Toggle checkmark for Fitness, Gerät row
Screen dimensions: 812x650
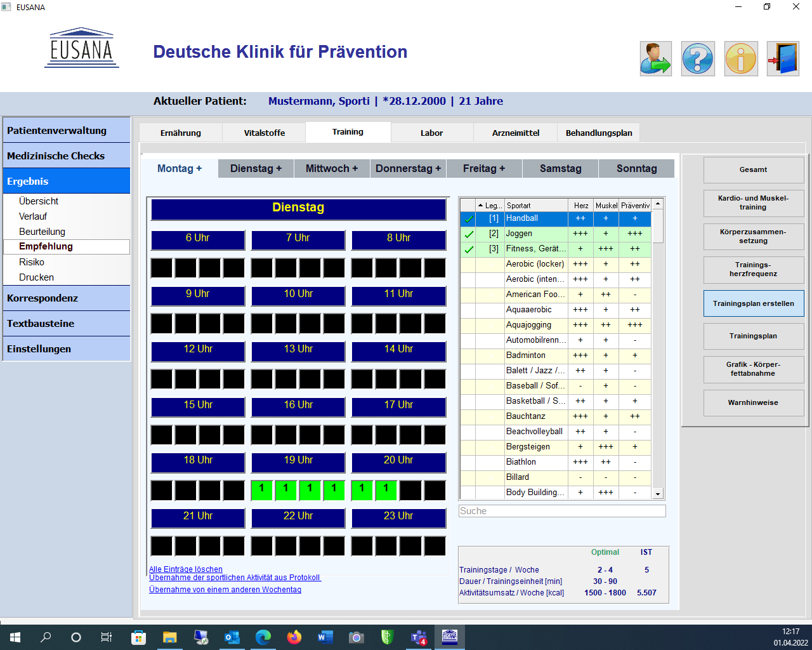468,249
